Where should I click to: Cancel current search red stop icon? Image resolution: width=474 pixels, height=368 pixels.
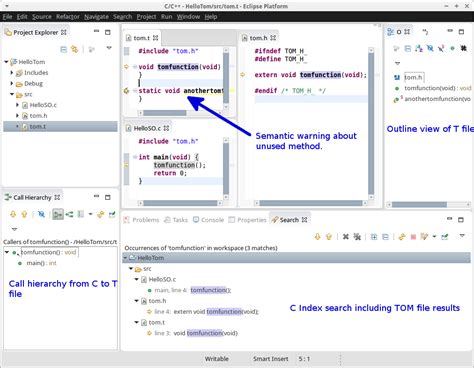413,237
